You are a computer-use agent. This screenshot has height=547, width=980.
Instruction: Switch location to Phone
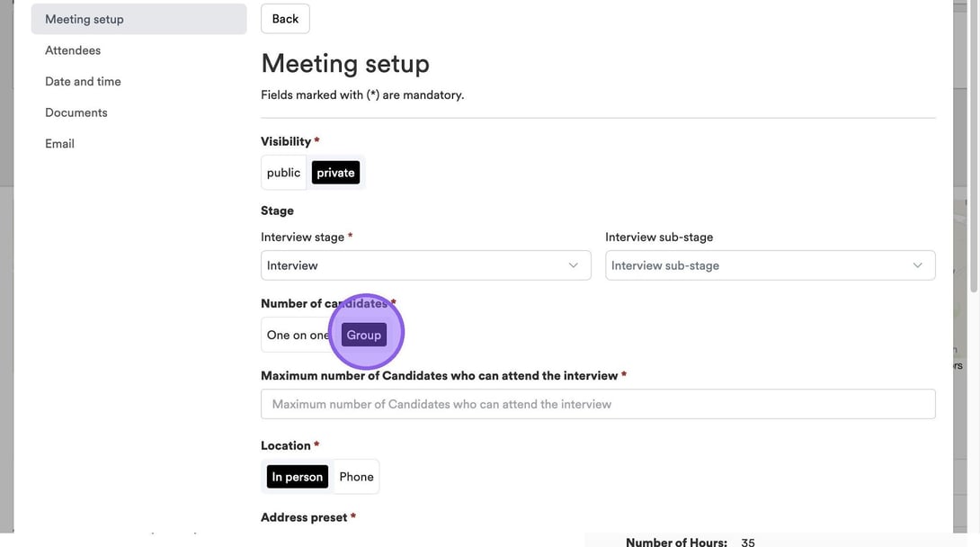coord(356,477)
